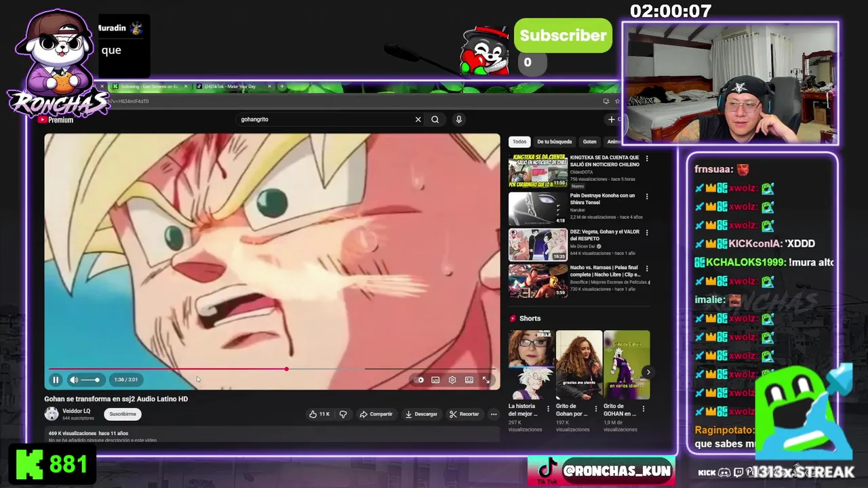Open options for 'Grito de GOHAN en' short

click(x=644, y=409)
